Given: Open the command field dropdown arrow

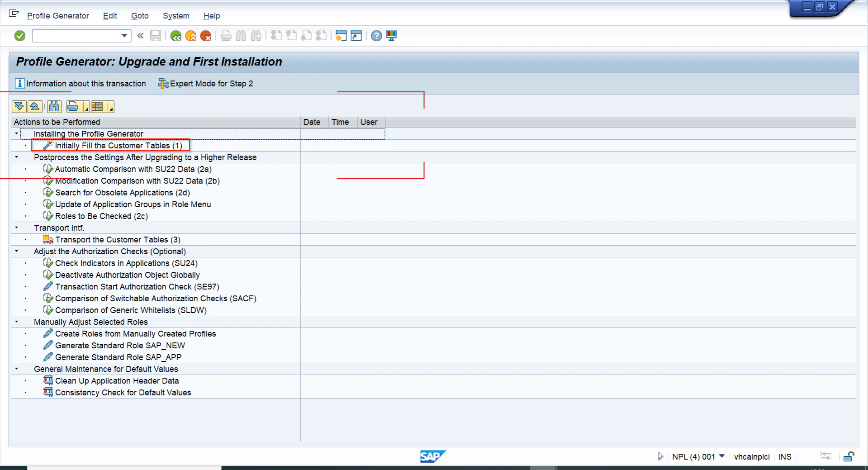Looking at the screenshot, I should point(124,36).
